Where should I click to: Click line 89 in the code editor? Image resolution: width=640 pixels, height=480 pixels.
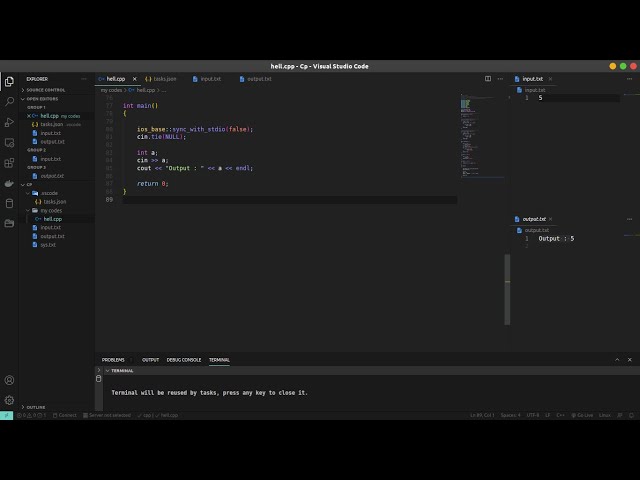click(x=290, y=200)
